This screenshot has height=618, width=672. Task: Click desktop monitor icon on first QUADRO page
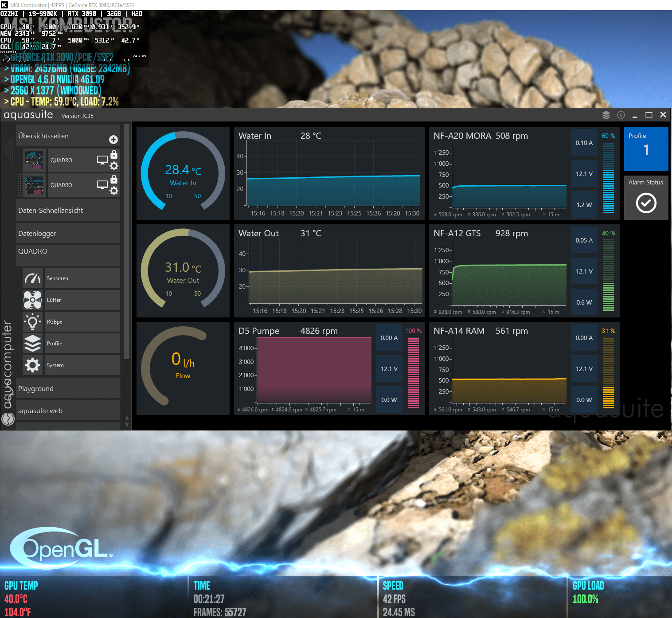(102, 160)
